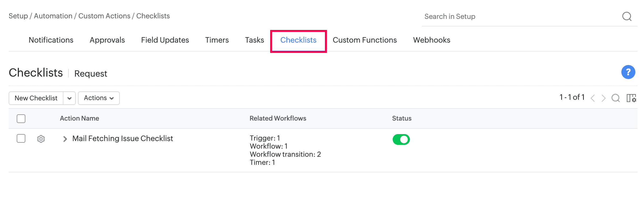Image resolution: width=644 pixels, height=205 pixels.
Task: Switch to the Notifications tab
Action: 51,40
